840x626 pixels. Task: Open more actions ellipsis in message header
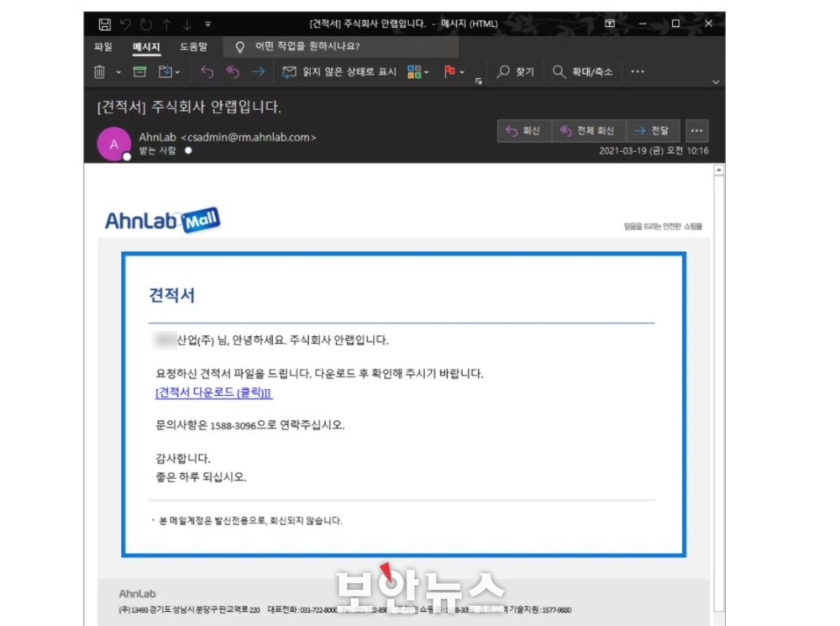(x=696, y=131)
